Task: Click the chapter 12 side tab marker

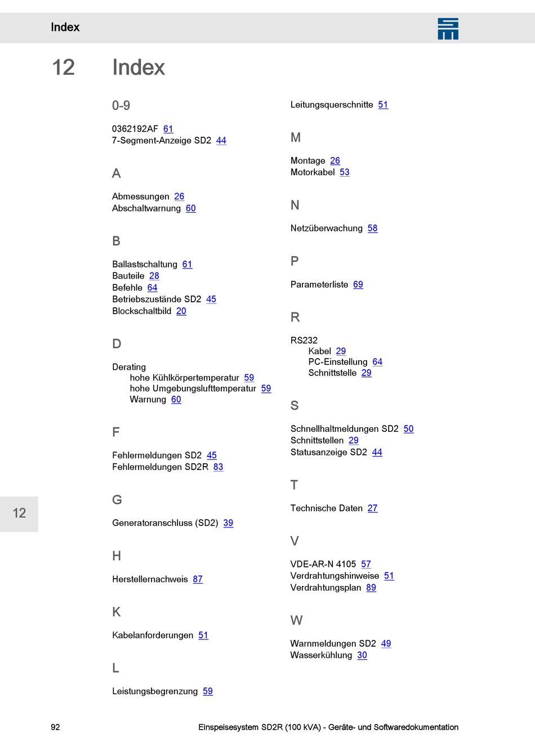Action: (x=19, y=514)
